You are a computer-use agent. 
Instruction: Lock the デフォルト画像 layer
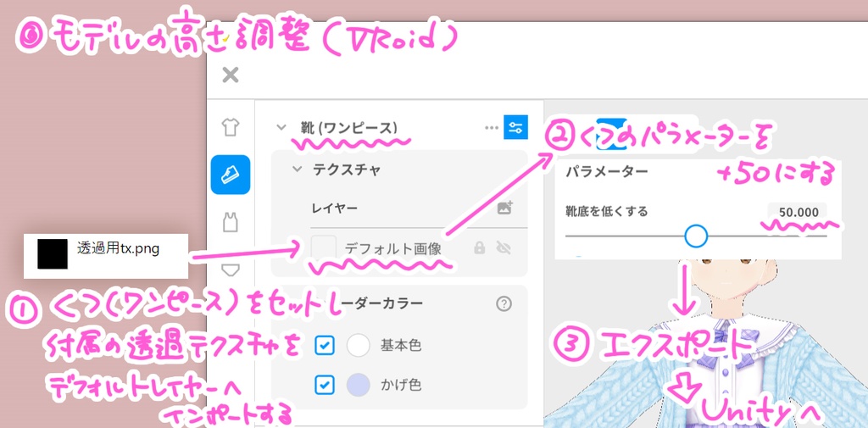coord(480,247)
